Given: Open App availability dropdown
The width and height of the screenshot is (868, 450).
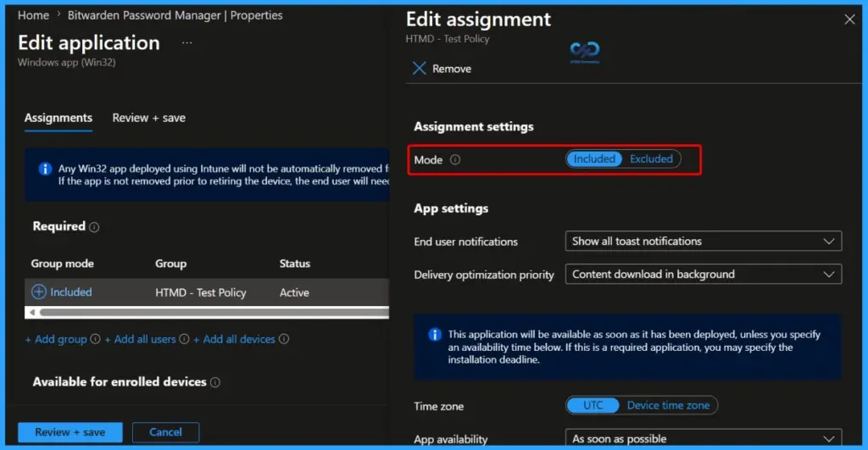Looking at the screenshot, I should click(703, 437).
